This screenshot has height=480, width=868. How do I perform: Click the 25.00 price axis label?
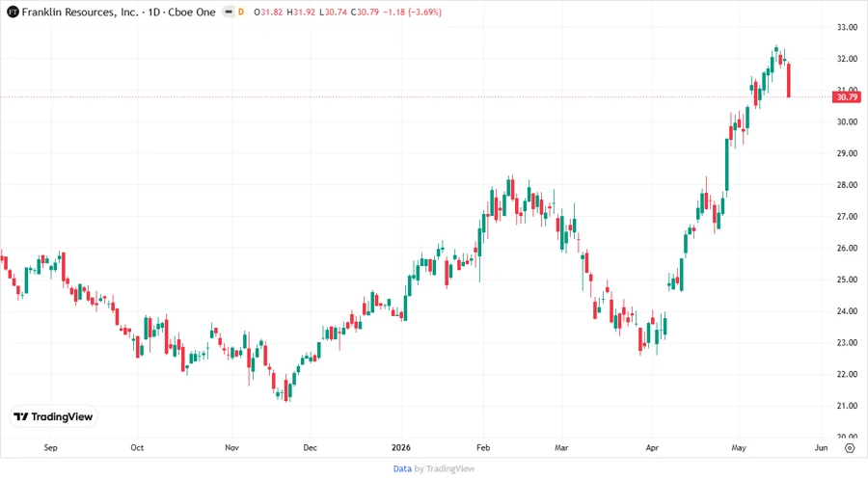pyautogui.click(x=847, y=280)
